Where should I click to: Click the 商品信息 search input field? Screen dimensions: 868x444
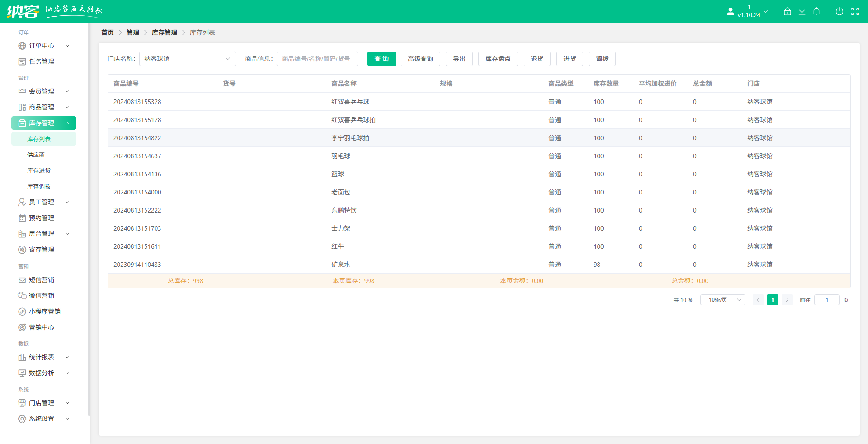[317, 59]
